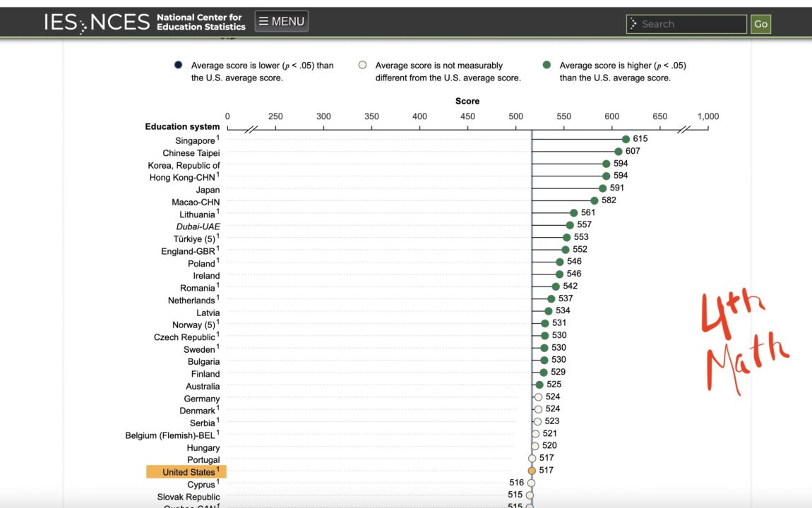Click the Education system column heading
The height and width of the screenshot is (508, 812).
(182, 127)
